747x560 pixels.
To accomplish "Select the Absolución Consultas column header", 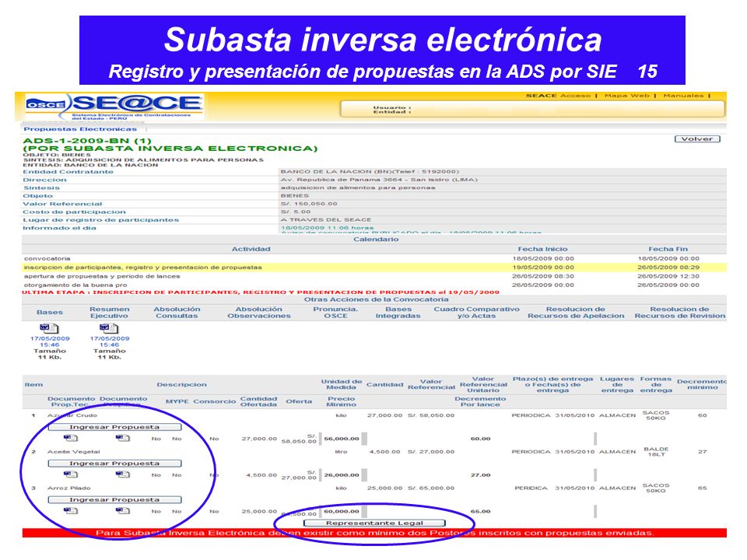I will (x=177, y=313).
